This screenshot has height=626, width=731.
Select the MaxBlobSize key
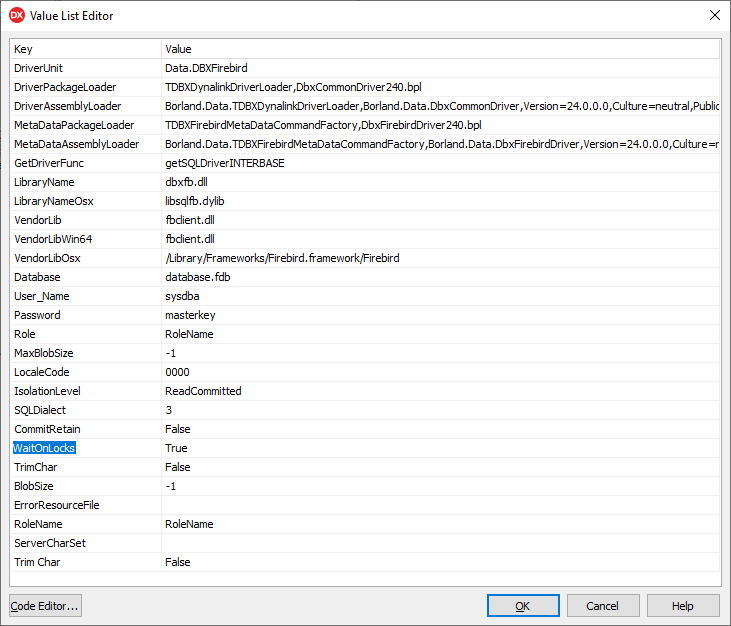click(x=86, y=353)
